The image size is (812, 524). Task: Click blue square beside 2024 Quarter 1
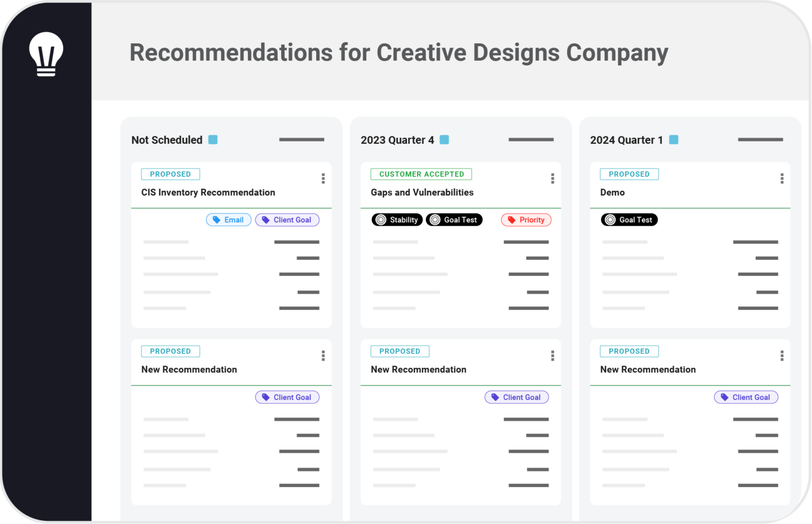(673, 140)
